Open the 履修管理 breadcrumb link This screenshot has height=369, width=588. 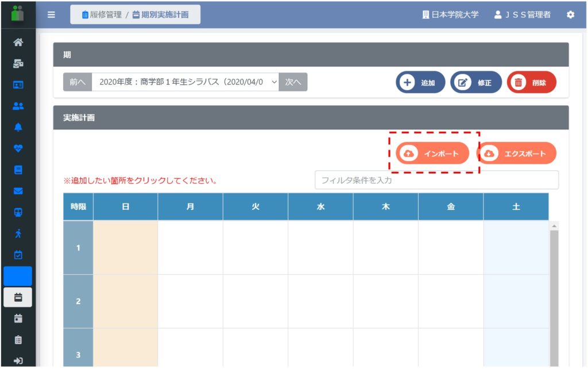pyautogui.click(x=102, y=14)
